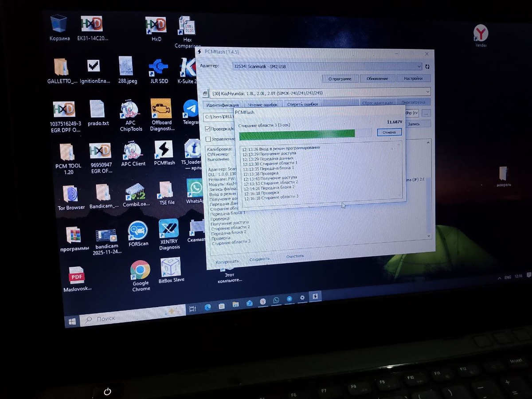Launch Google Chrome from the desktop

[141, 276]
